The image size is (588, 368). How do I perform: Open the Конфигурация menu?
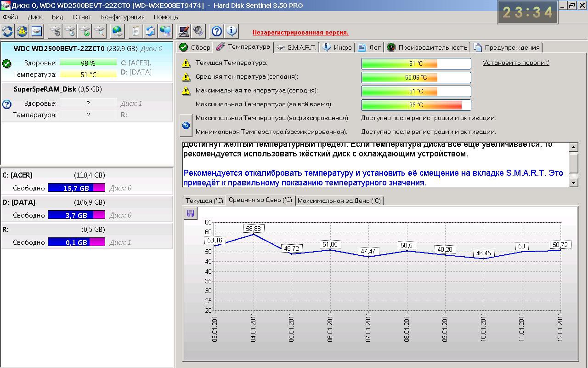pyautogui.click(x=123, y=17)
